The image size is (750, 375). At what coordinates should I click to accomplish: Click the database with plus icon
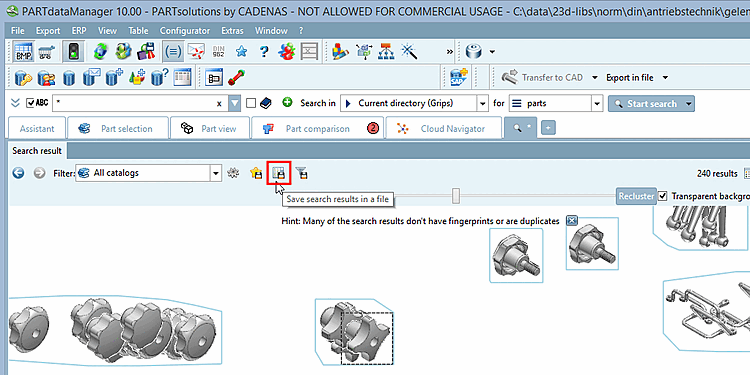[x=114, y=77]
